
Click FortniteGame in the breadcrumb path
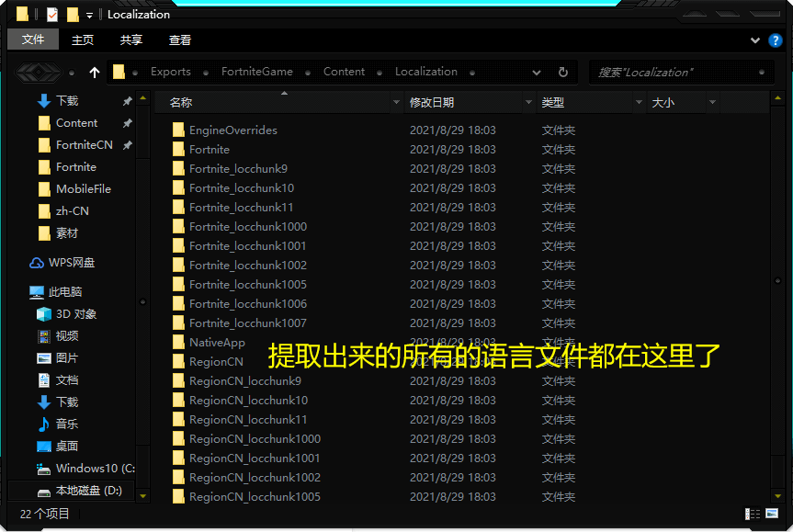click(257, 72)
